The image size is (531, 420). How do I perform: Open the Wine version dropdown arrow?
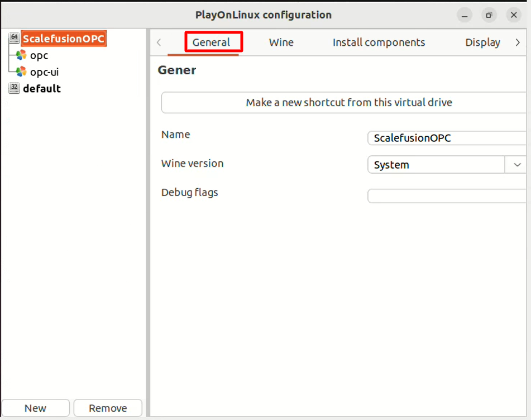517,165
